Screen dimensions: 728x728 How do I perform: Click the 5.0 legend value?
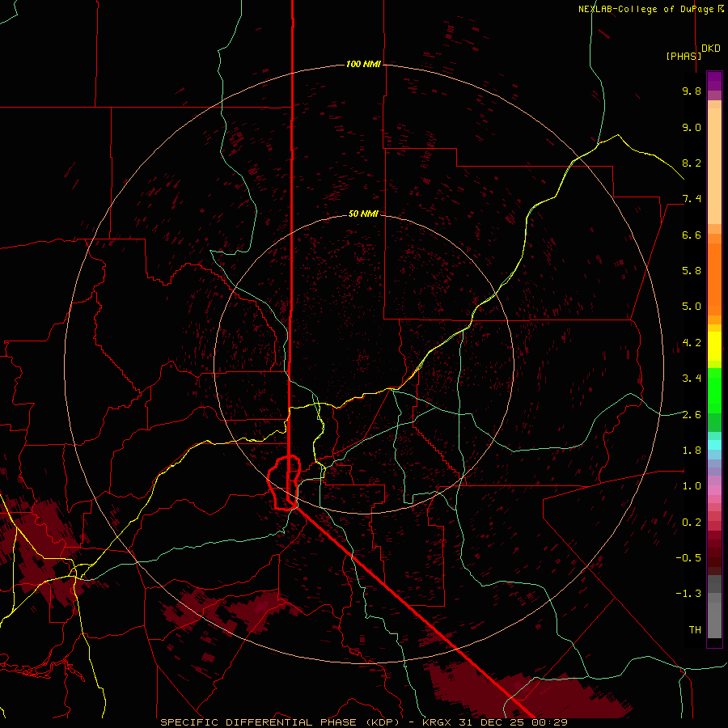point(692,307)
